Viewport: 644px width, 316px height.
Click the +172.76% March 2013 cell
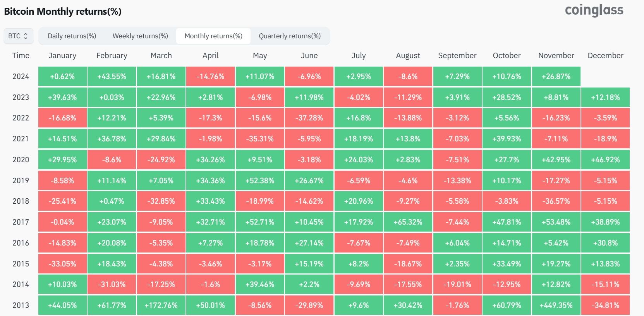[x=161, y=305]
